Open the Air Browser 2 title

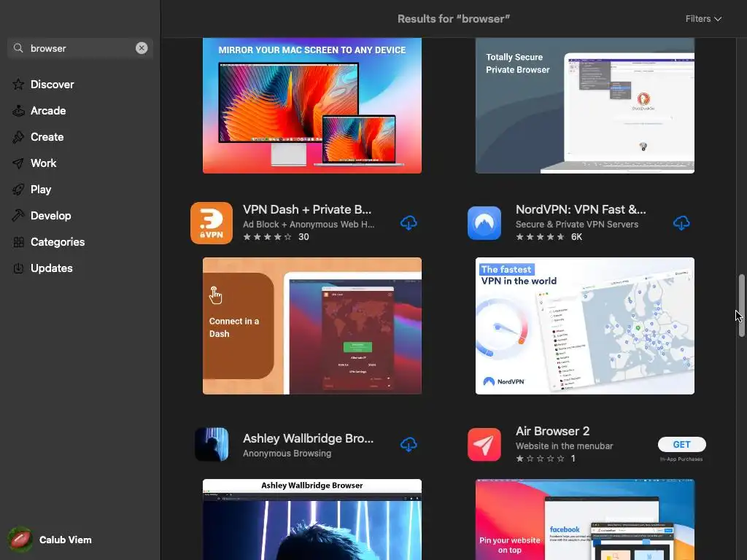tap(553, 431)
